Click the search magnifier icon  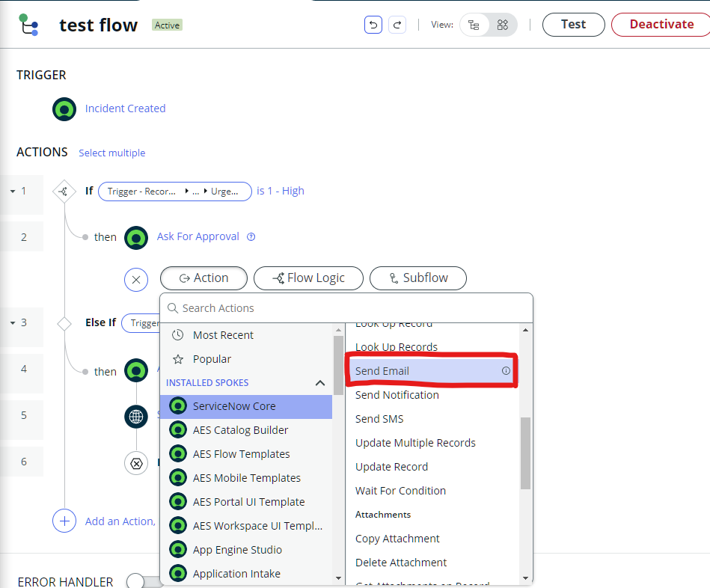[x=173, y=308]
